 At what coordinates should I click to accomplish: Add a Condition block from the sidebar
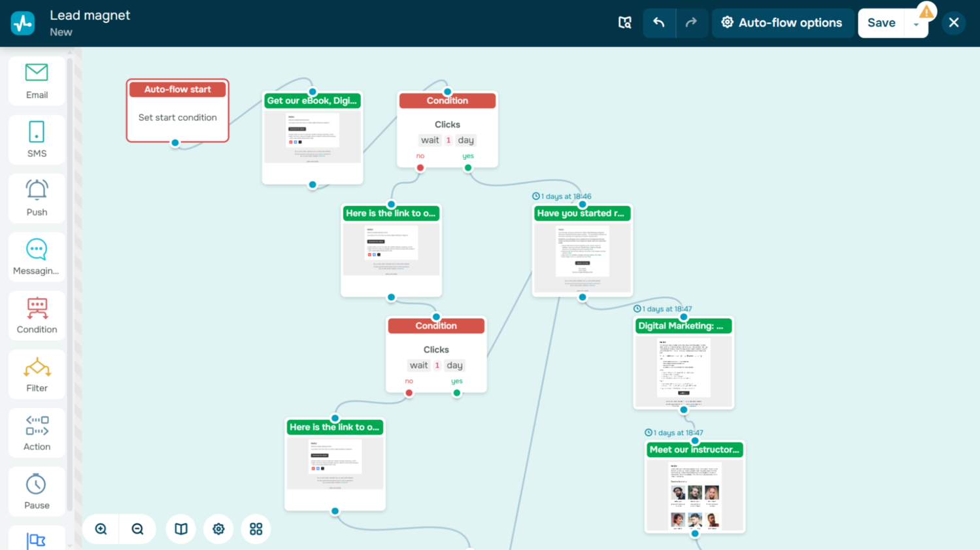pos(36,315)
